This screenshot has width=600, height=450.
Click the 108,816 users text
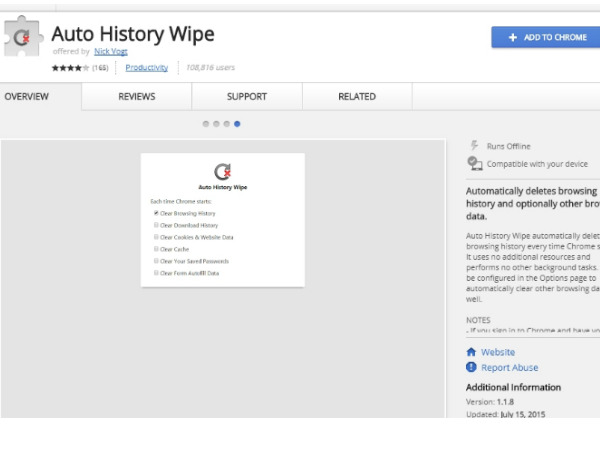pyautogui.click(x=210, y=68)
